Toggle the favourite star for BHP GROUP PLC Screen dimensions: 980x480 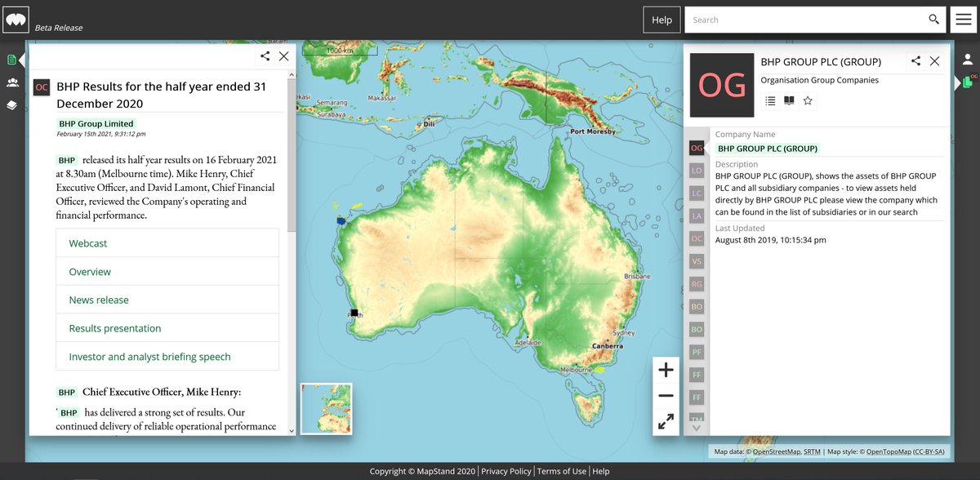(808, 100)
